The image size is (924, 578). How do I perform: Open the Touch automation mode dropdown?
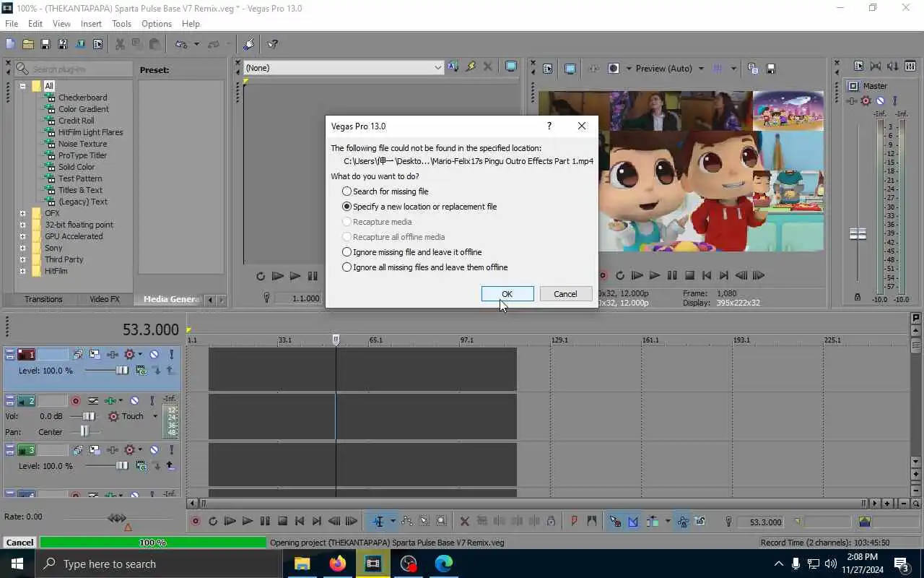[x=154, y=416]
